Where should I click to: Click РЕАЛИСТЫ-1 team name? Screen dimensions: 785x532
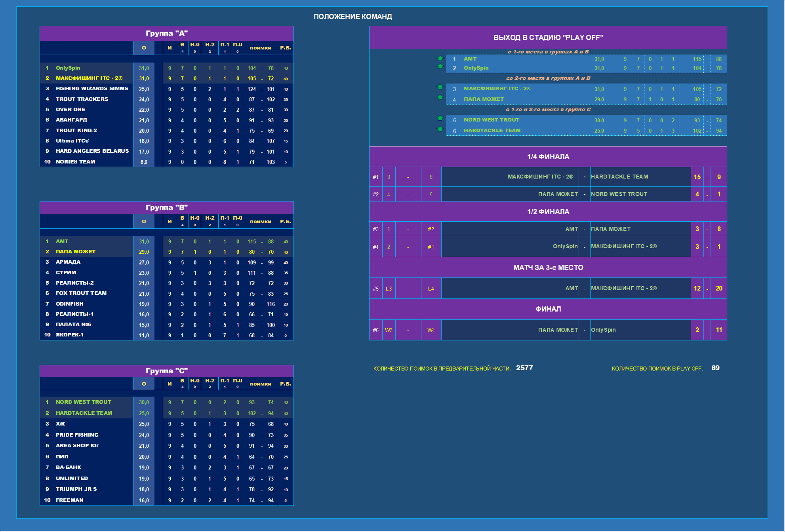click(x=74, y=314)
